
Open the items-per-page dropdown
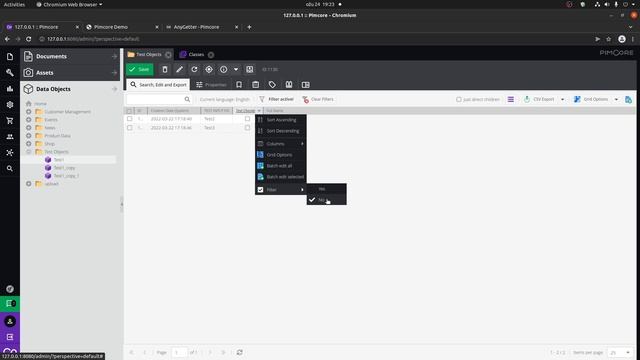(x=628, y=352)
